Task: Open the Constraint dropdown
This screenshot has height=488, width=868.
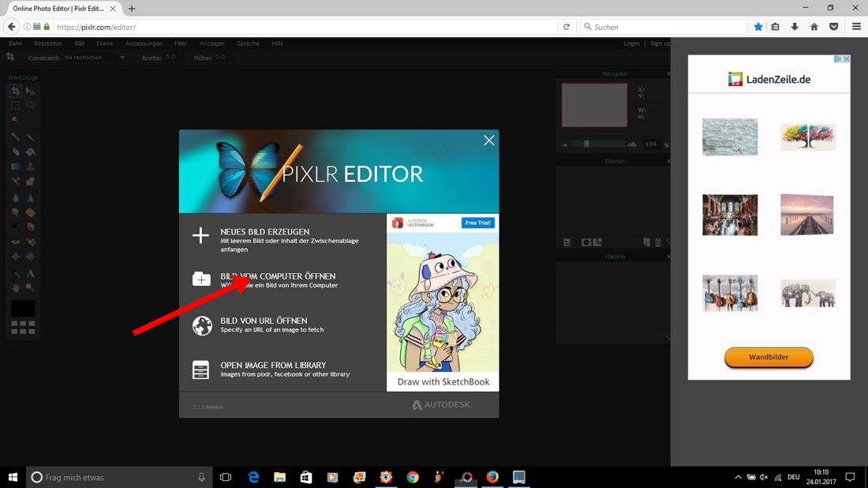Action: (94, 58)
